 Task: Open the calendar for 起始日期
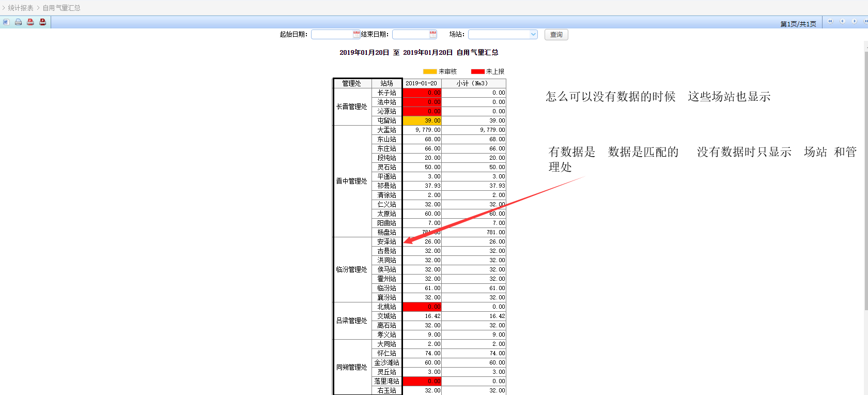coord(357,34)
